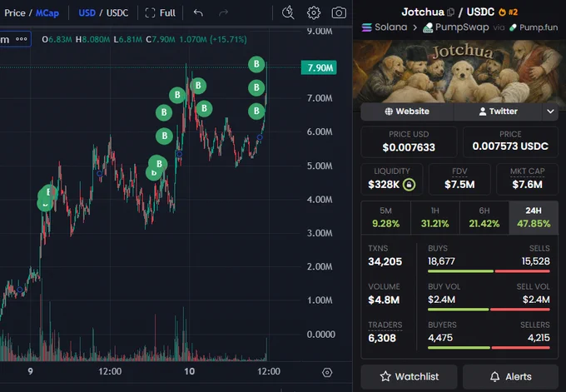Image resolution: width=566 pixels, height=392 pixels.
Task: Click the buyers versus sellers ratio bar
Action: click(489, 348)
